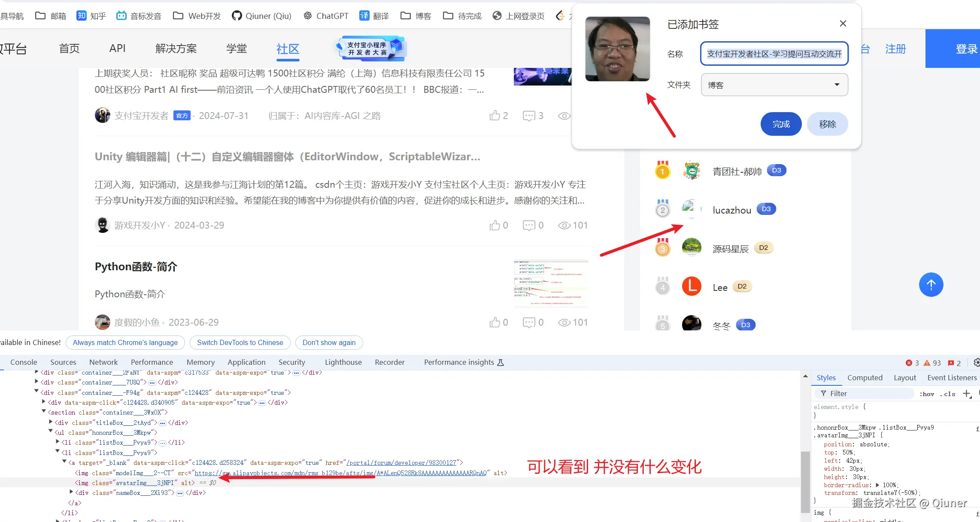Expand the nameBox div element node

tap(71, 492)
